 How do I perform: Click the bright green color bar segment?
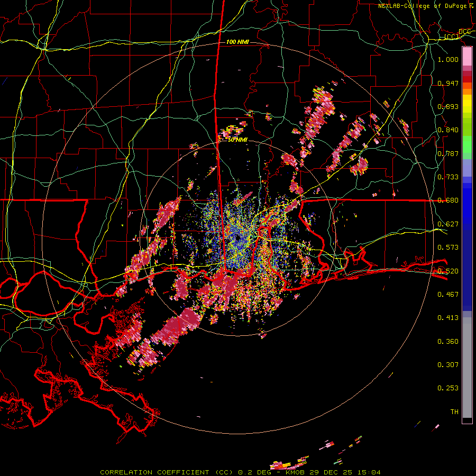467,144
